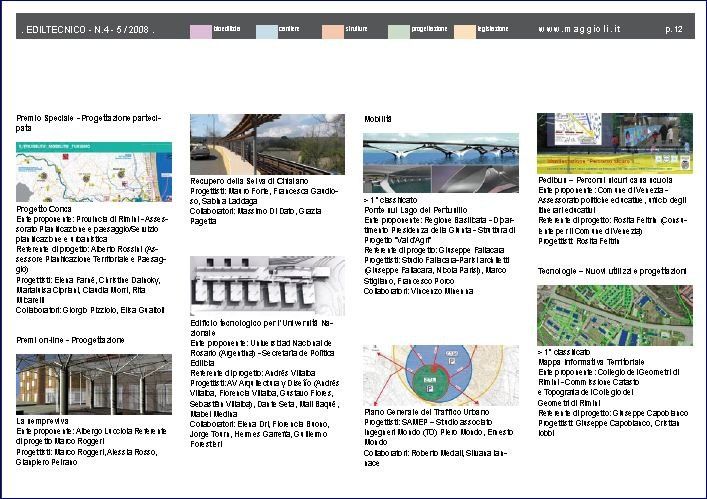Click the green progettazione color swatch

pos(399,32)
